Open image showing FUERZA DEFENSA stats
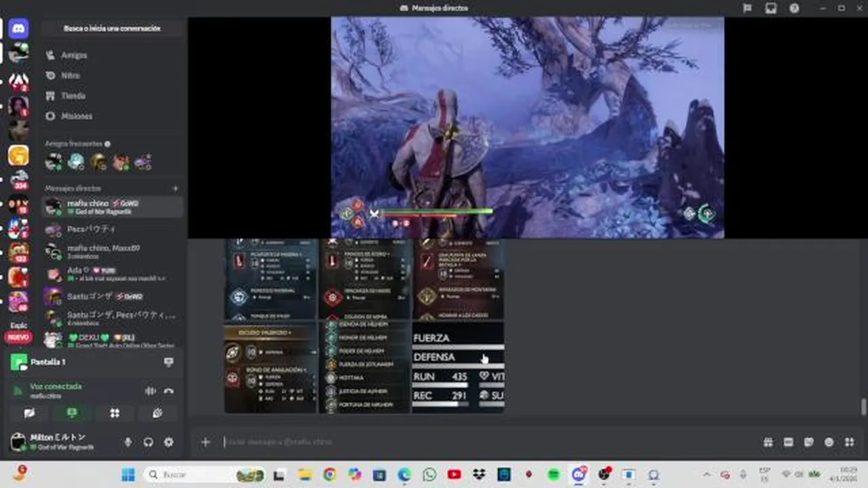Viewport: 868px width, 488px height. point(458,367)
